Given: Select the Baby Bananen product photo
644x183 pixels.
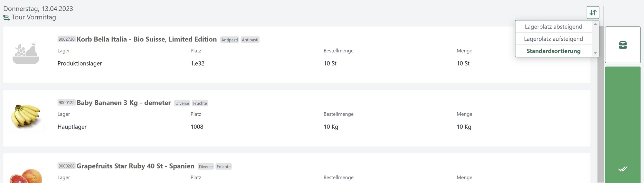Looking at the screenshot, I should tap(26, 116).
